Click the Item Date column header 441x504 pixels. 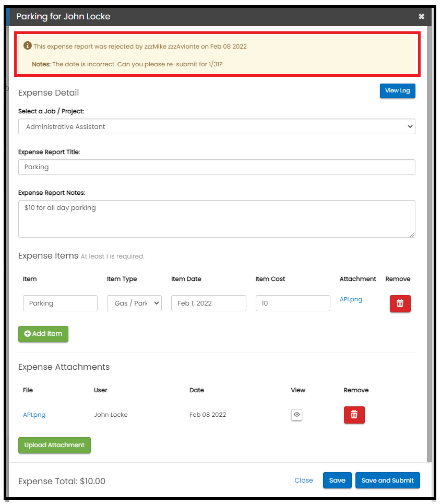tap(186, 279)
